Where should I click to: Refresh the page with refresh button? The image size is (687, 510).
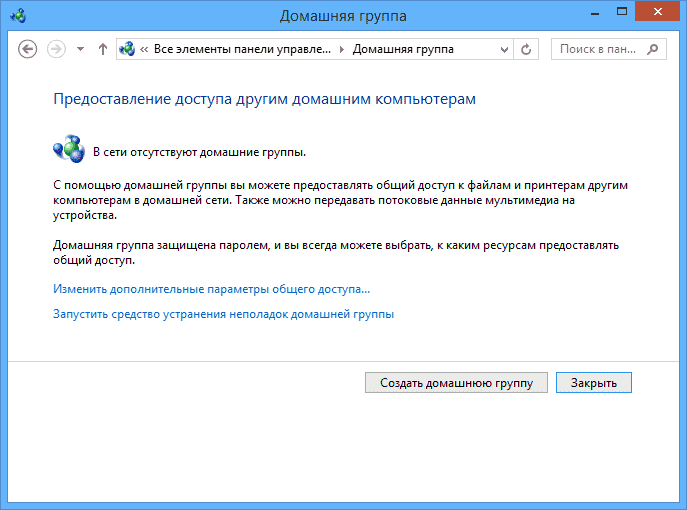click(526, 49)
